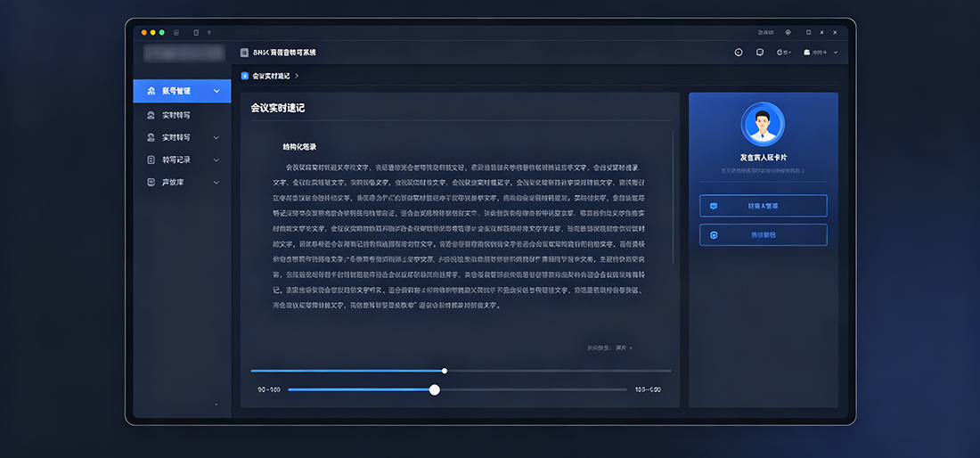Click the blurred logo area atop the sidebar
Viewport: 980px width, 458px height.
(184, 53)
